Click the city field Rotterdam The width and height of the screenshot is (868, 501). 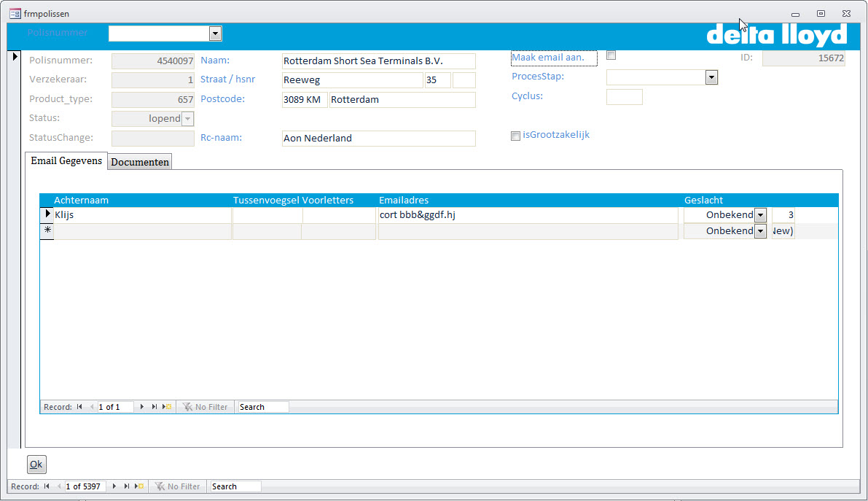coord(402,100)
